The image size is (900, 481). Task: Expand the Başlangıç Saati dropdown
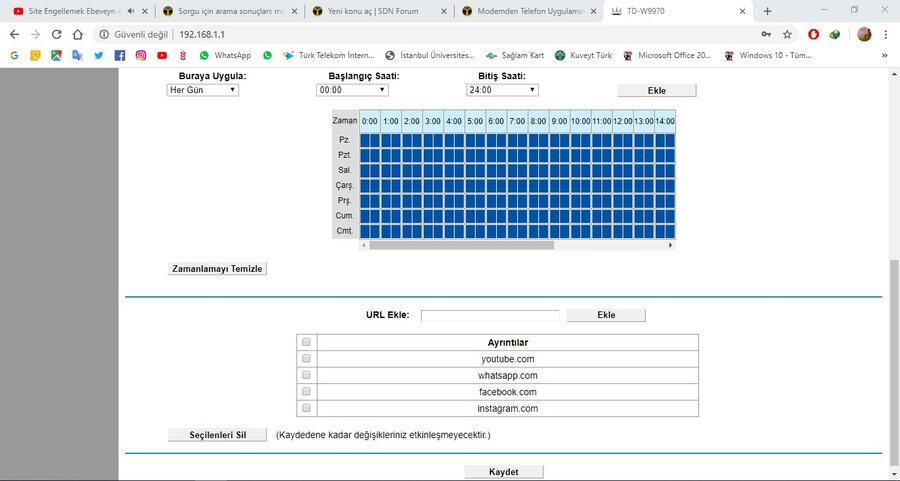point(351,90)
